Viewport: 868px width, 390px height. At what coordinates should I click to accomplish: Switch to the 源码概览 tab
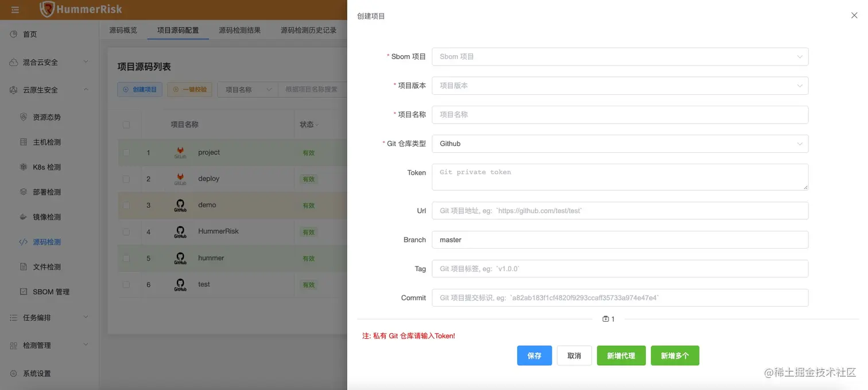[x=123, y=30]
